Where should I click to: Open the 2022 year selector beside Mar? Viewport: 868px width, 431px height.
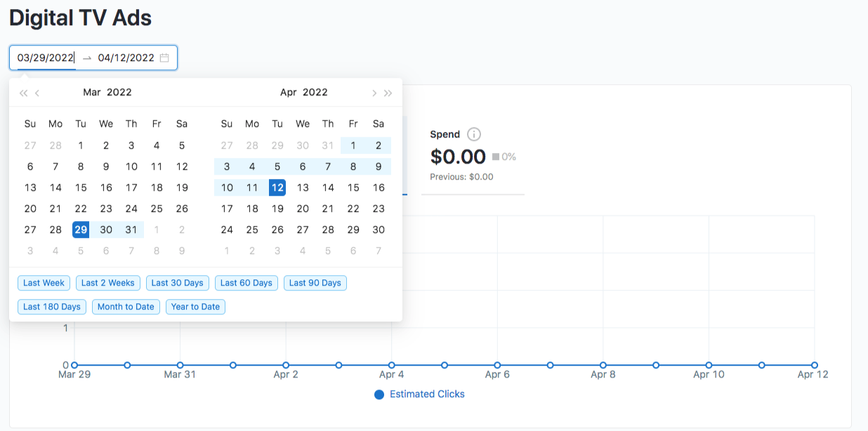[119, 92]
